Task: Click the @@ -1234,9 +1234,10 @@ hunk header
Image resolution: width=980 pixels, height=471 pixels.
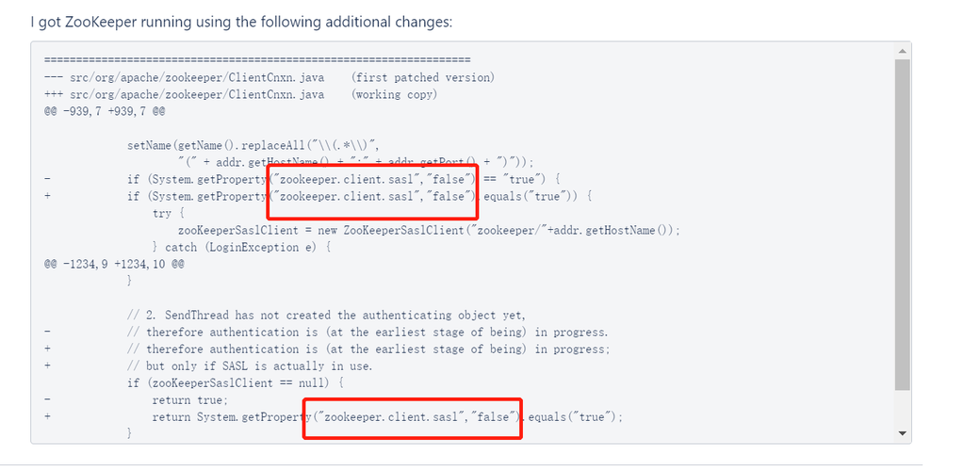Action: click(114, 265)
